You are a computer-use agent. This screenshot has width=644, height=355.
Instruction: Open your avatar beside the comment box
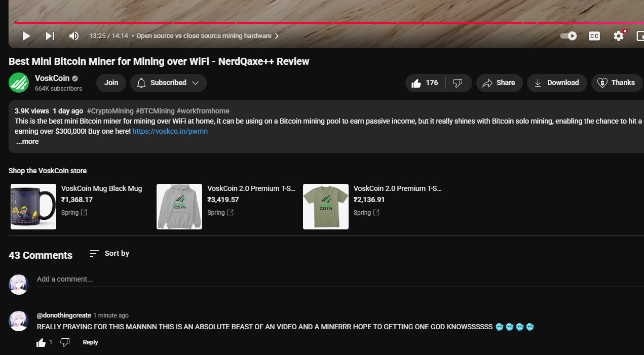[x=19, y=285]
